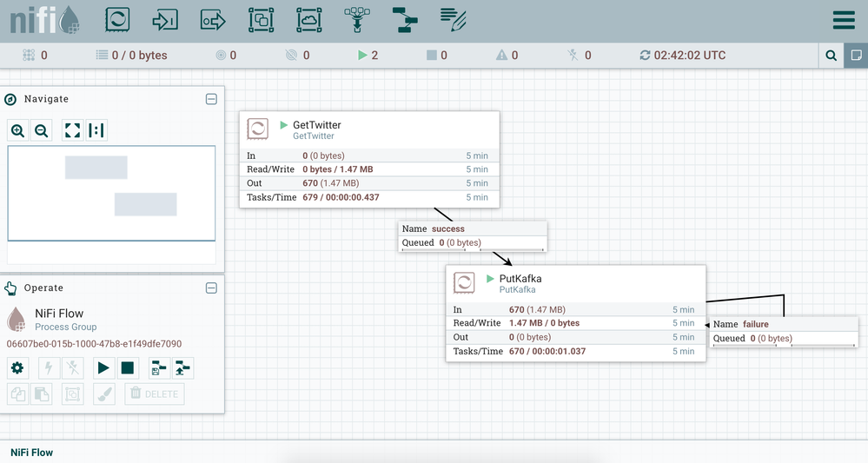
Task: Collapse the Navigate panel
Action: (x=211, y=99)
